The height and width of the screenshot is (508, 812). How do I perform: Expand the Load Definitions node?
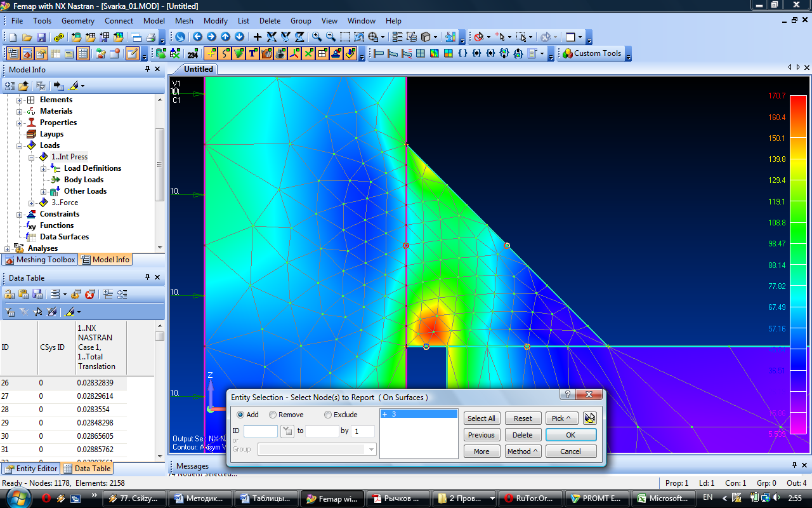[x=43, y=169]
